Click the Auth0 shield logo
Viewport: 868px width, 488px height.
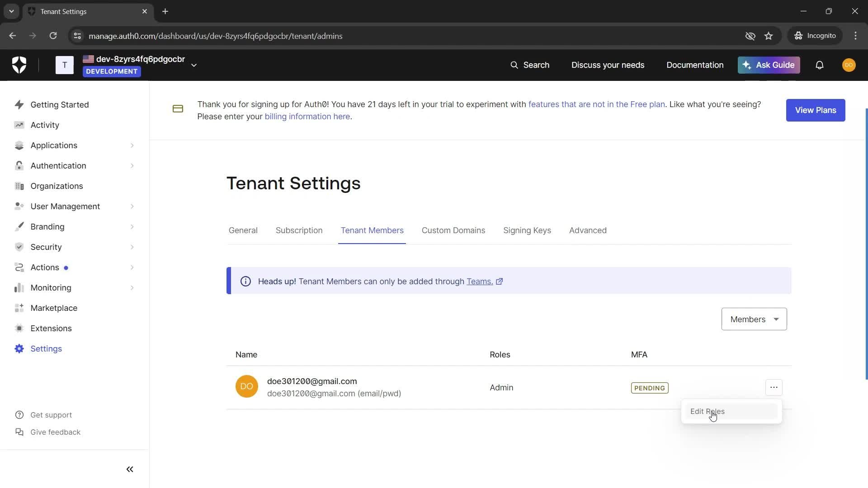[x=19, y=65]
